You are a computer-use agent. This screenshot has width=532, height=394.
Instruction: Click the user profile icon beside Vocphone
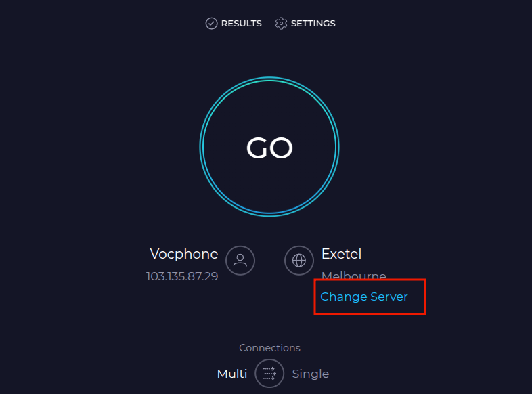[240, 260]
